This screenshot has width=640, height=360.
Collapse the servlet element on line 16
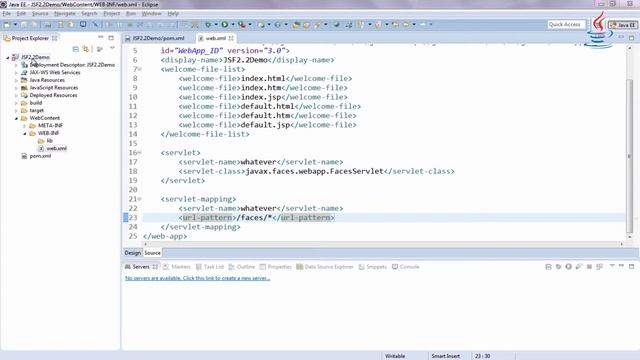coord(140,153)
